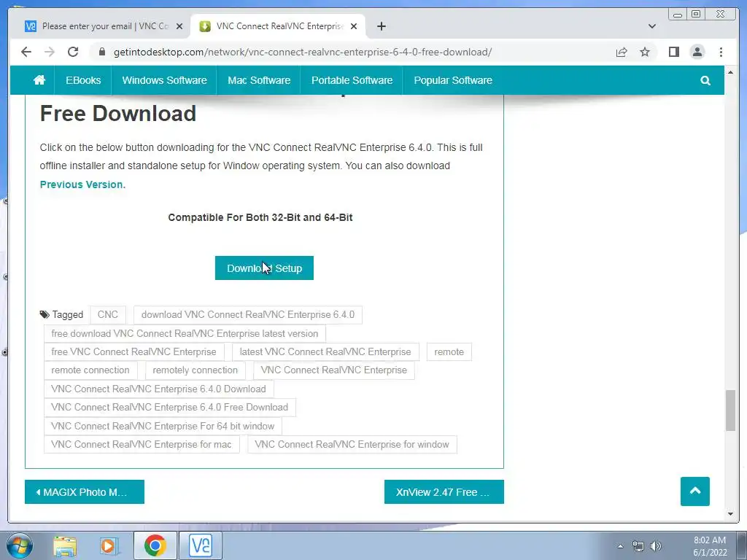Click the 'remote connection' tag

(x=90, y=370)
